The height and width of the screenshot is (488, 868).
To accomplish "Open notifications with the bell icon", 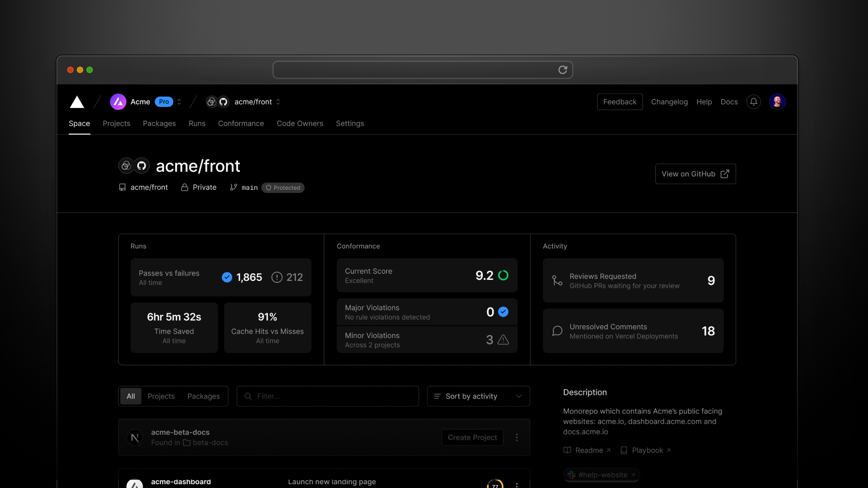I will [x=754, y=102].
